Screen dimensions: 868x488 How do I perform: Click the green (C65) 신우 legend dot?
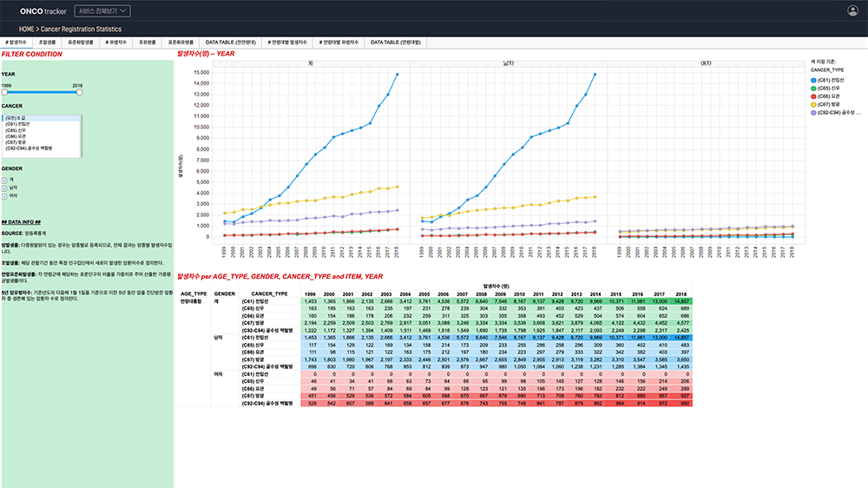point(815,88)
